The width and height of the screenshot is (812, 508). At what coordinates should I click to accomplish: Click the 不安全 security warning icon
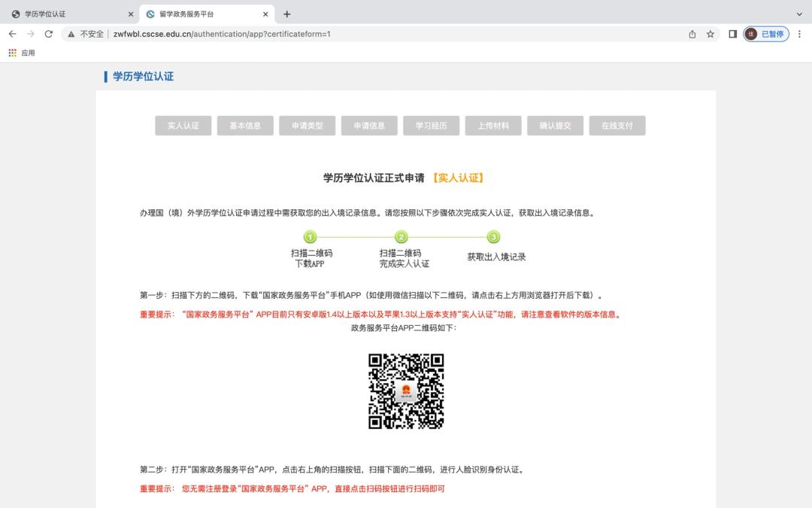tap(71, 34)
